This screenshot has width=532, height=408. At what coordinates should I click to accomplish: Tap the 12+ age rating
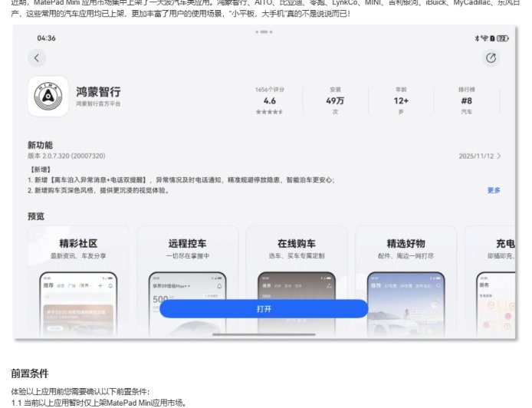point(401,100)
